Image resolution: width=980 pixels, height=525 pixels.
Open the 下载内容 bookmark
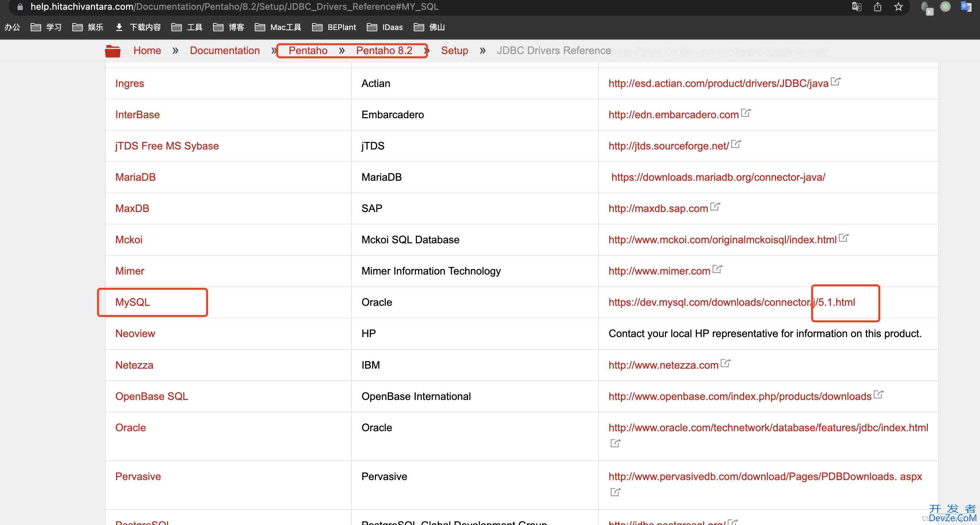click(138, 27)
